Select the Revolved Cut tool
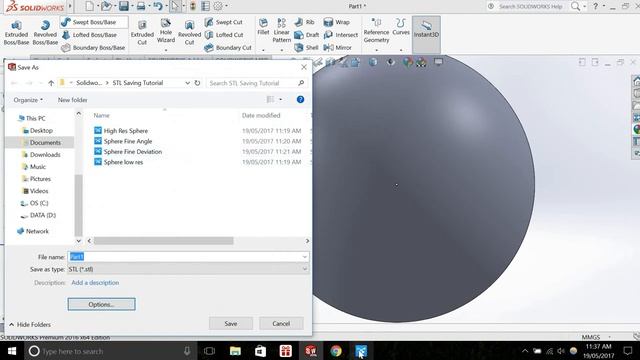Screen dimensions: 640x360 click(x=189, y=33)
